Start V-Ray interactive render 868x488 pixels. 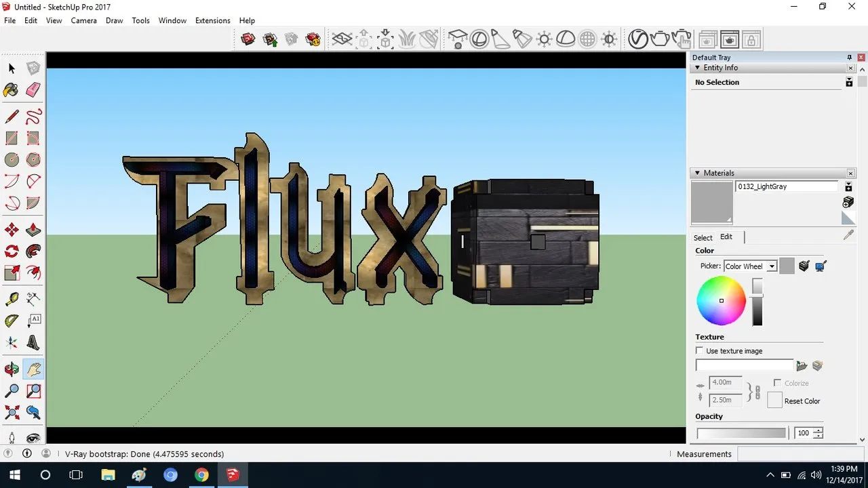(682, 39)
